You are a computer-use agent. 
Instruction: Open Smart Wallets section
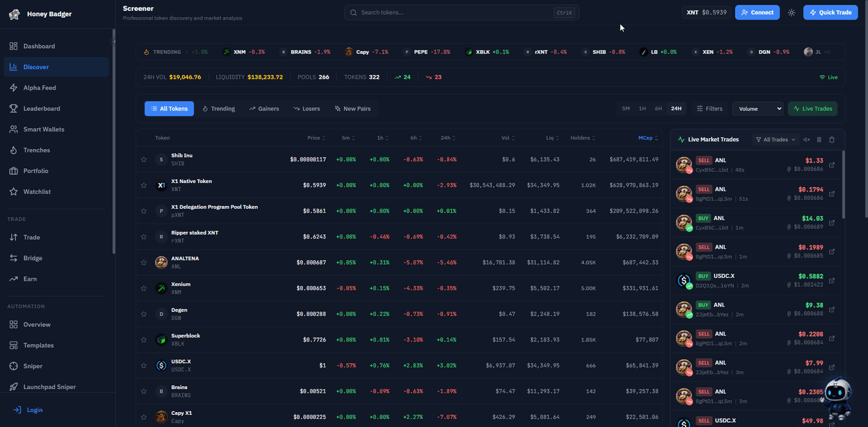pos(58,129)
